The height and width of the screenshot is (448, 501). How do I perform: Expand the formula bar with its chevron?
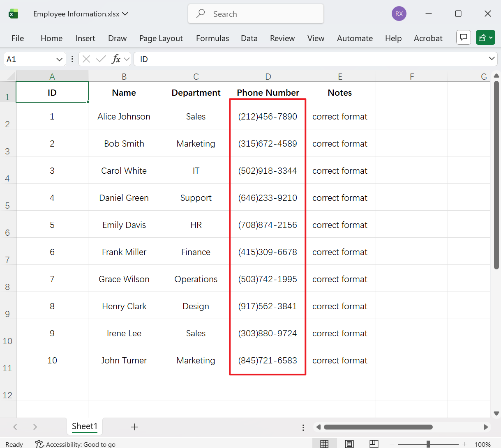click(x=492, y=59)
